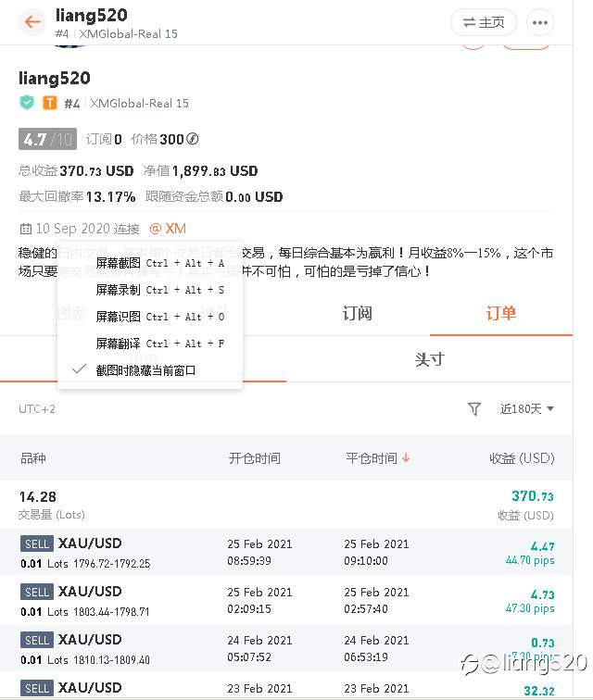Click the calendar icon beside 10 Sep 2020
This screenshot has height=700, width=593.
[25, 229]
